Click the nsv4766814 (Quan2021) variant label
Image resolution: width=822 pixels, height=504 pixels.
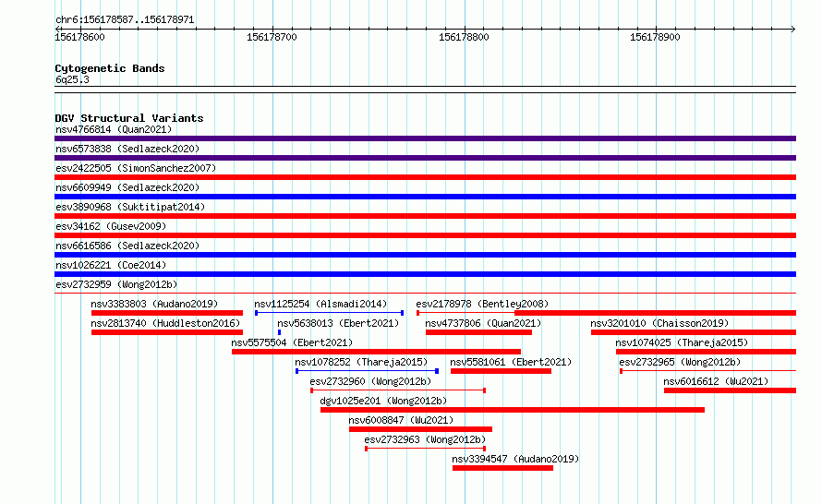114,129
